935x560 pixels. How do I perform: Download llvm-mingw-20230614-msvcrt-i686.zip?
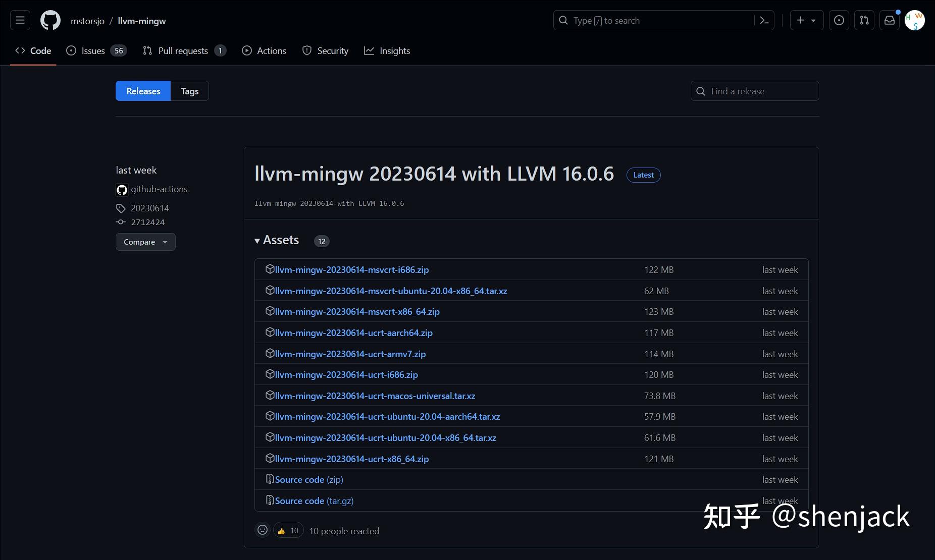(352, 269)
